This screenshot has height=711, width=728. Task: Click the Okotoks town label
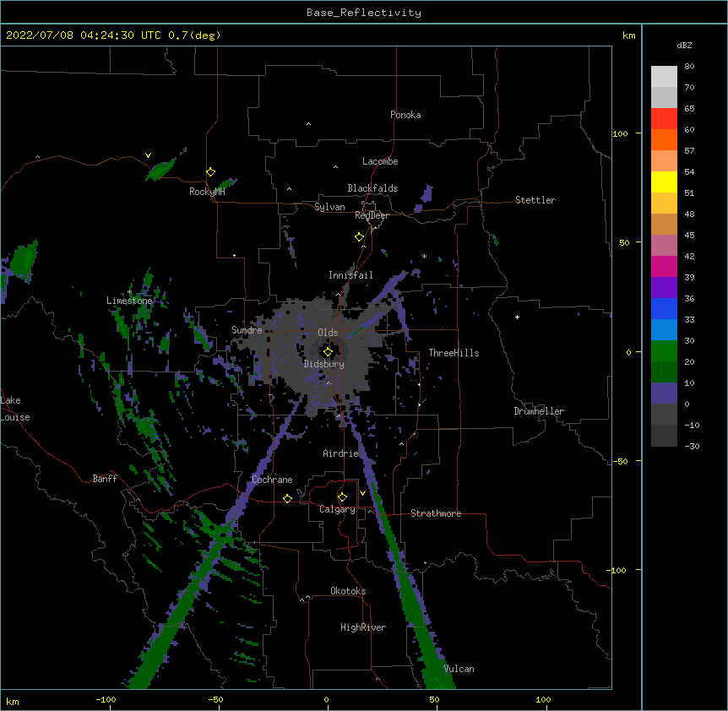pyautogui.click(x=348, y=591)
